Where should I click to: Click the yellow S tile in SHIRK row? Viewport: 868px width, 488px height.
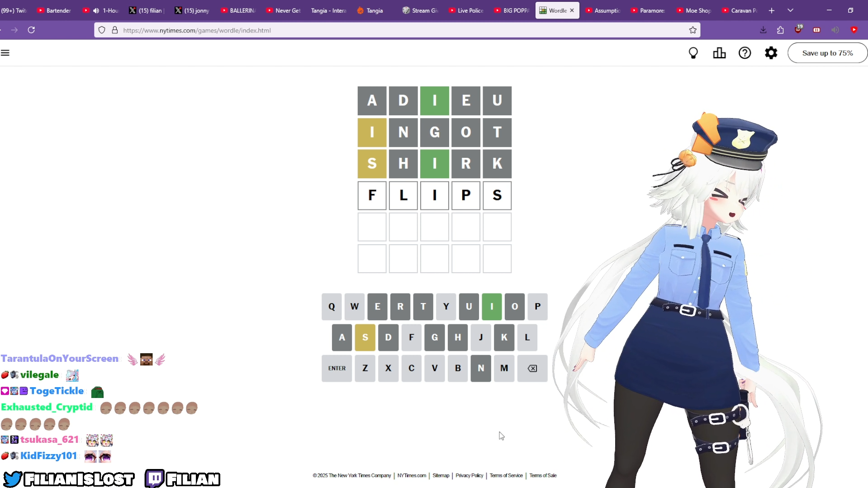pyautogui.click(x=372, y=164)
